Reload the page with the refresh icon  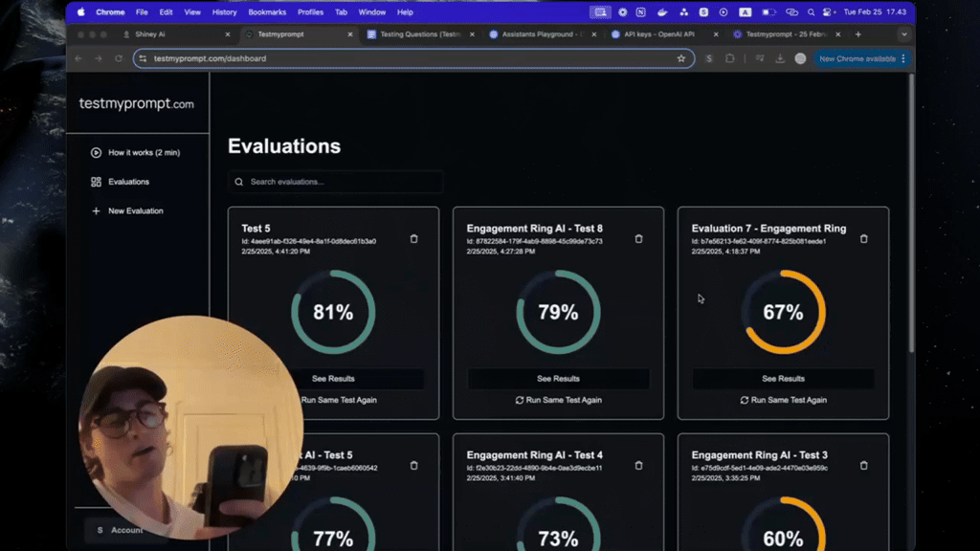[119, 58]
